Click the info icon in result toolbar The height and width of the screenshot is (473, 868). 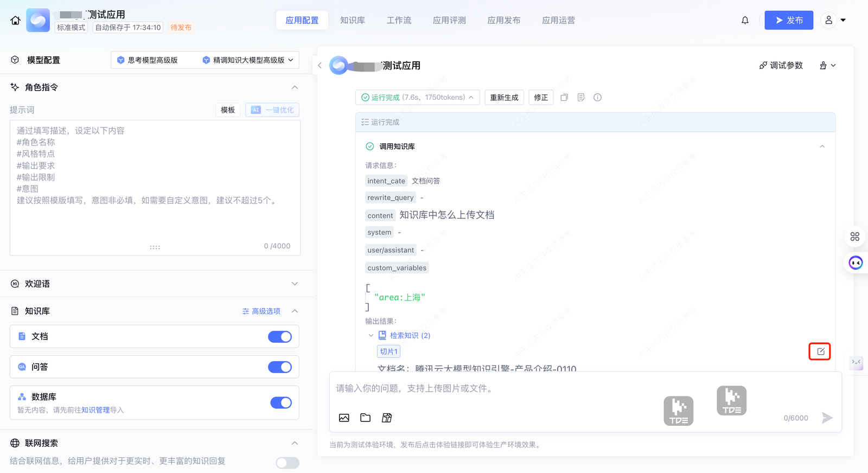(597, 98)
